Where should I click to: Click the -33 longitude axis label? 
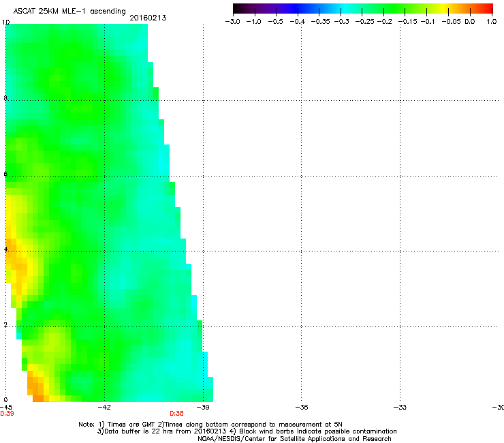pos(400,408)
